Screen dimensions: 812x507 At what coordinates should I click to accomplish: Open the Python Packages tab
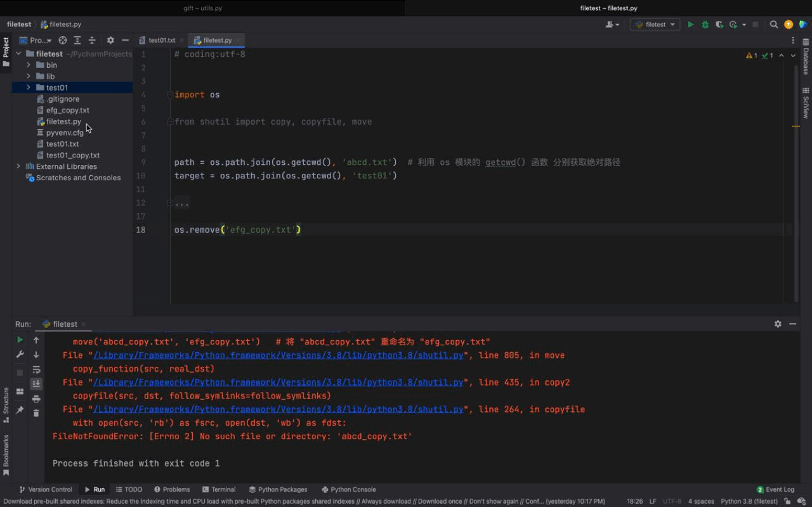pos(278,489)
